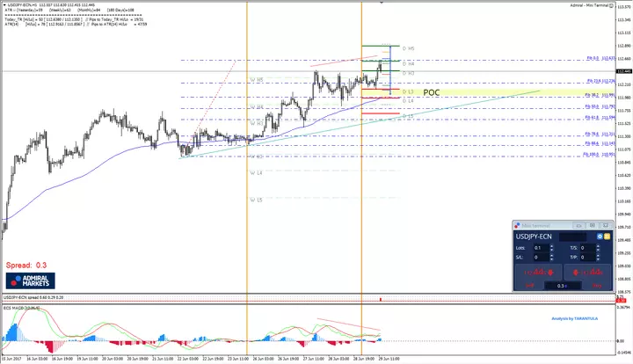Click the yellow icon in Mini terminal header
633x364 pixels.
[607, 237]
